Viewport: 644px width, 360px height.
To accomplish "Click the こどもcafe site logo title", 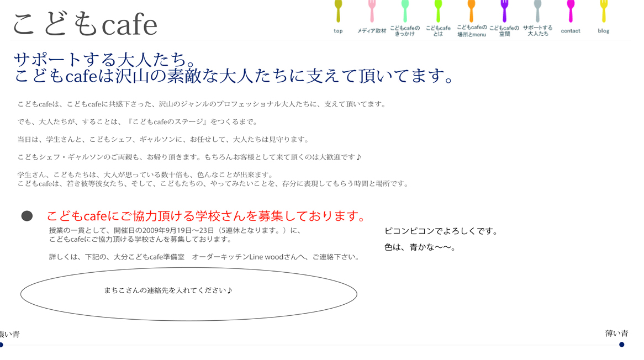I will (x=85, y=24).
